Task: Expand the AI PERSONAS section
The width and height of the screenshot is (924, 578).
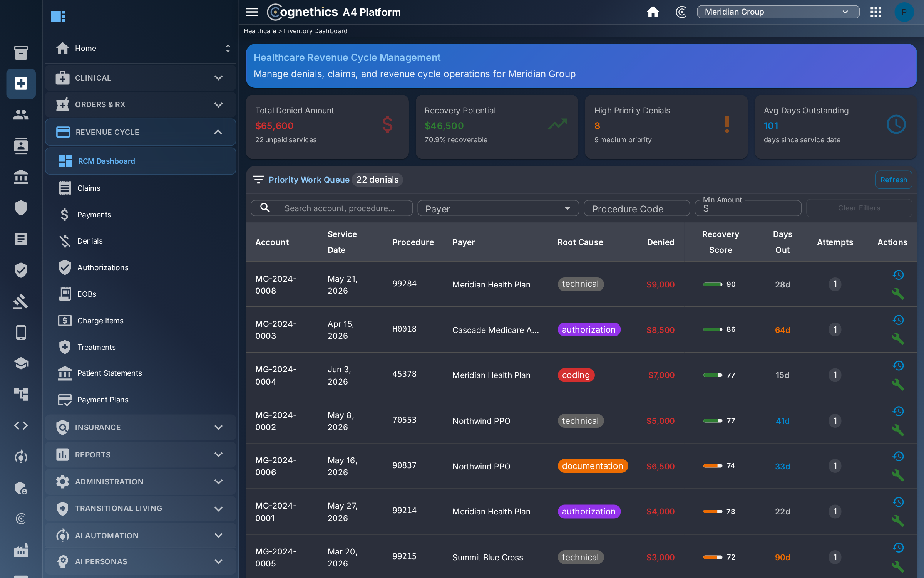Action: tap(141, 561)
